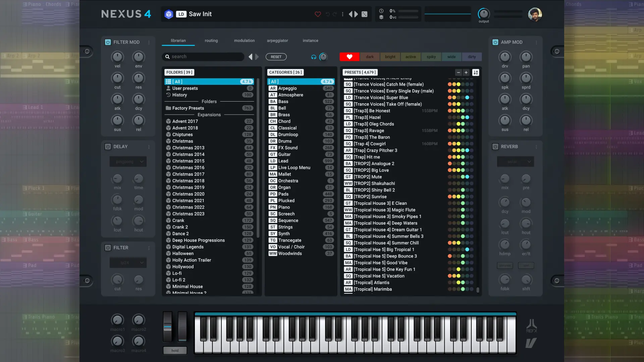The height and width of the screenshot is (362, 644).
Task: Toggle the hold button
Action: tap(175, 351)
